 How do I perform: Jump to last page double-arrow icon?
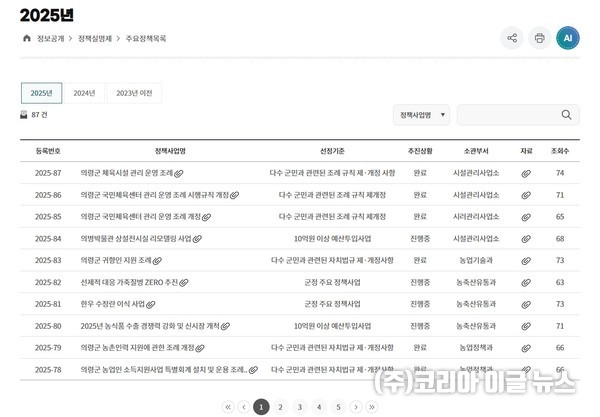(372, 407)
